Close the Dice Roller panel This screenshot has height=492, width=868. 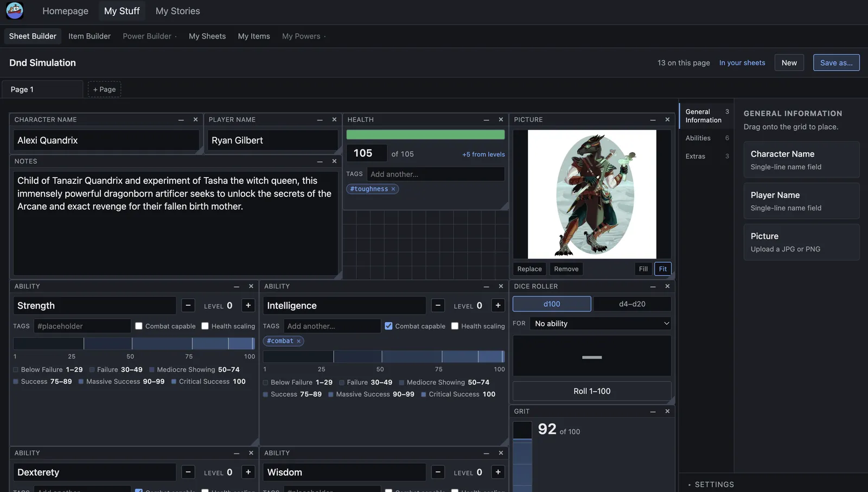[667, 286]
